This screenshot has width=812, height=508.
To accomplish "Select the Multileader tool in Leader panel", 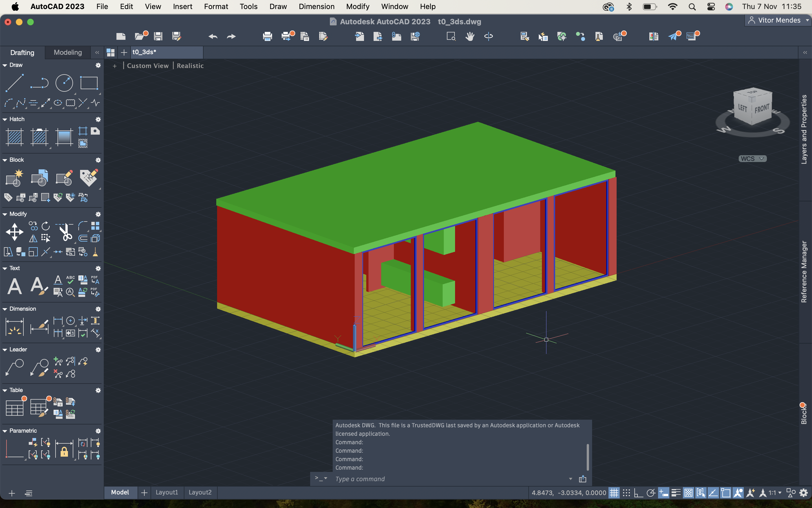I will [x=14, y=367].
